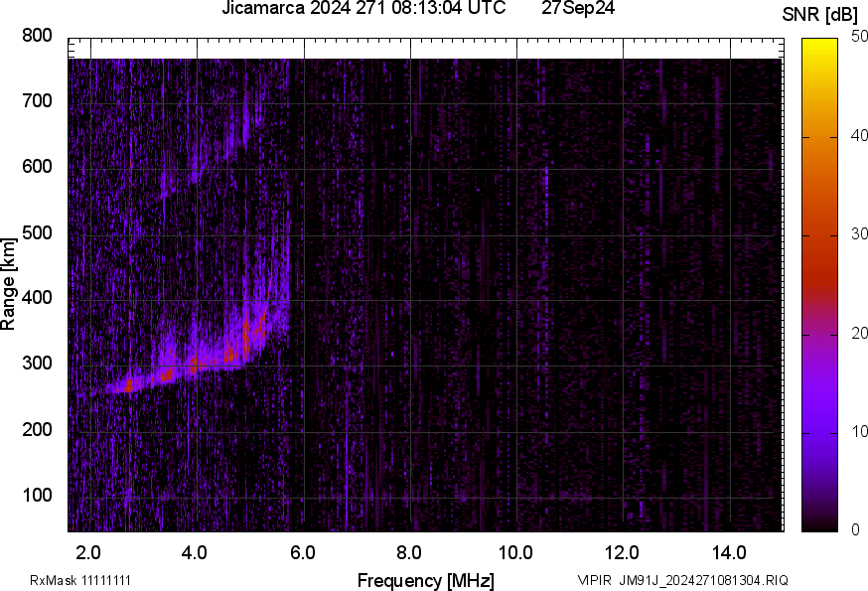The image size is (868, 591).
Task: Click the 'Frequency [MHz]' x-axis label
Action: 425,580
